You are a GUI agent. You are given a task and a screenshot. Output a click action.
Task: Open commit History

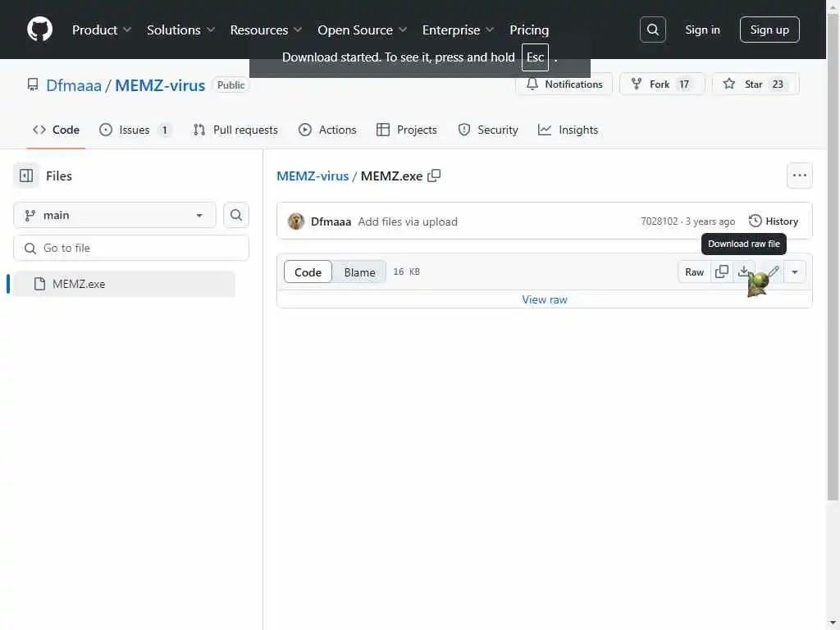(774, 221)
